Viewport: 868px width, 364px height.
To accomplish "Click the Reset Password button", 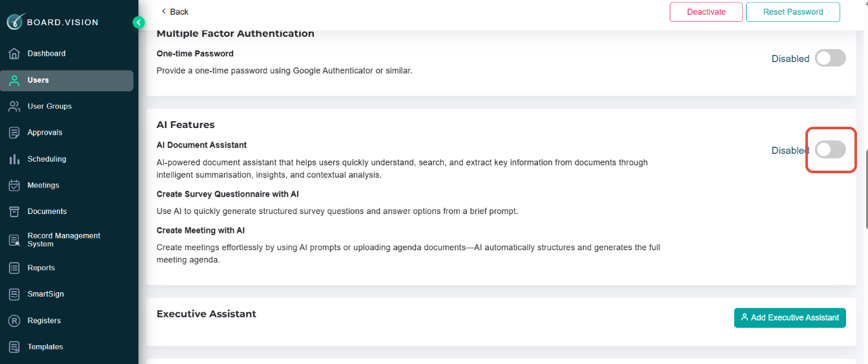I will click(792, 12).
